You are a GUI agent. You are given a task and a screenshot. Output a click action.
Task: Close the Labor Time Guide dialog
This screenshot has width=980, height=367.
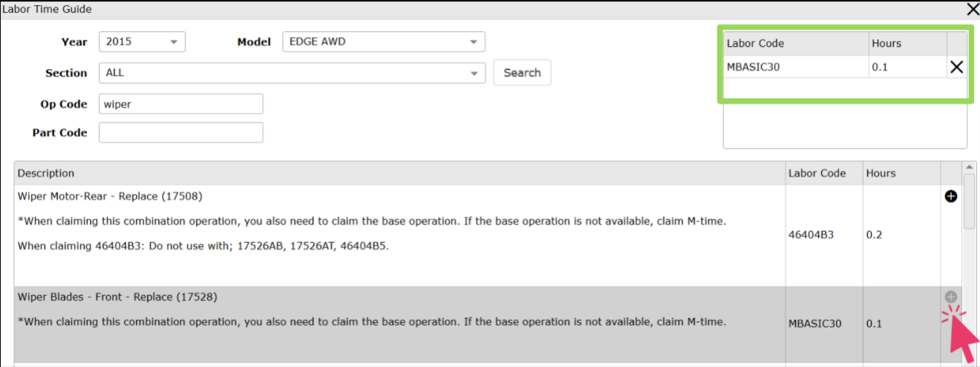point(973,9)
